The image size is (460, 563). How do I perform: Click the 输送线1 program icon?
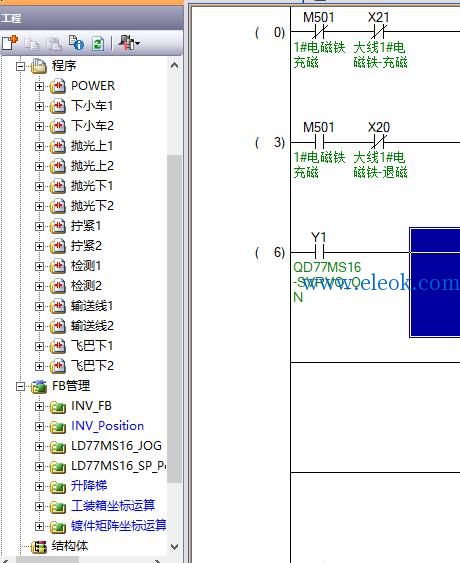[57, 306]
